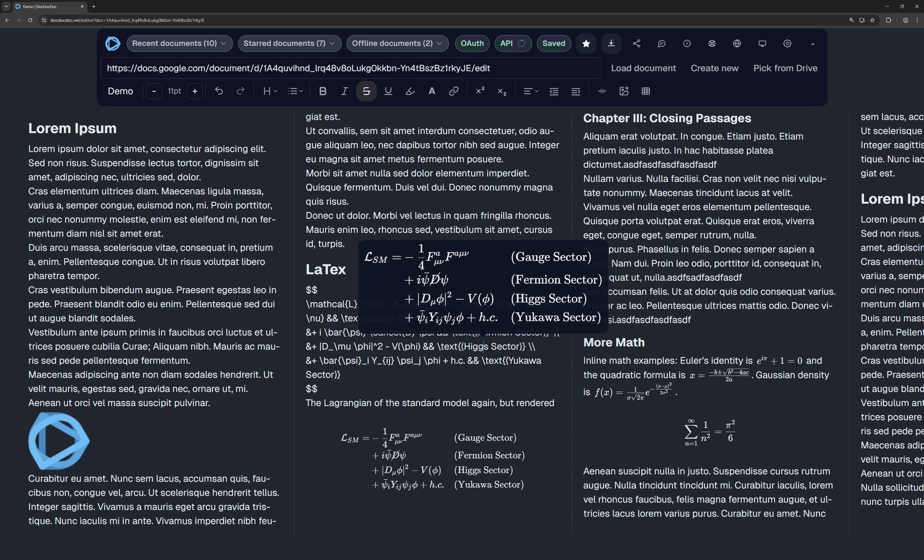Click the superscript formatting icon

point(480,91)
